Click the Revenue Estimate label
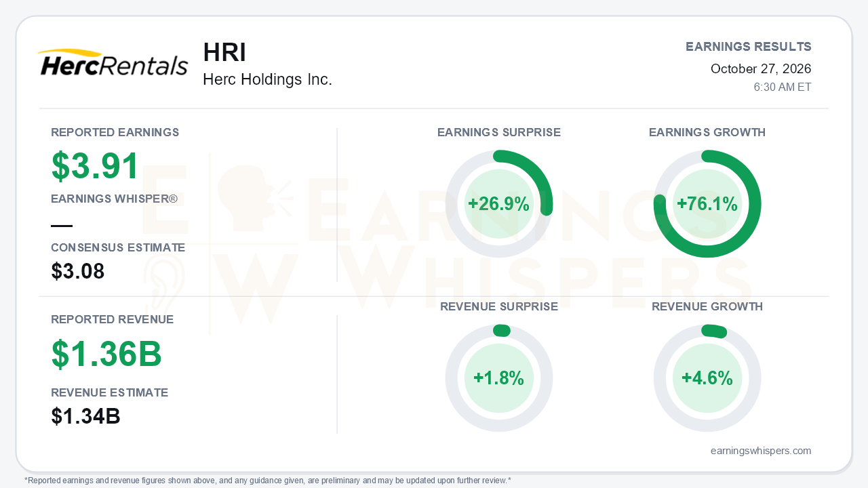Image resolution: width=868 pixels, height=488 pixels. point(110,392)
